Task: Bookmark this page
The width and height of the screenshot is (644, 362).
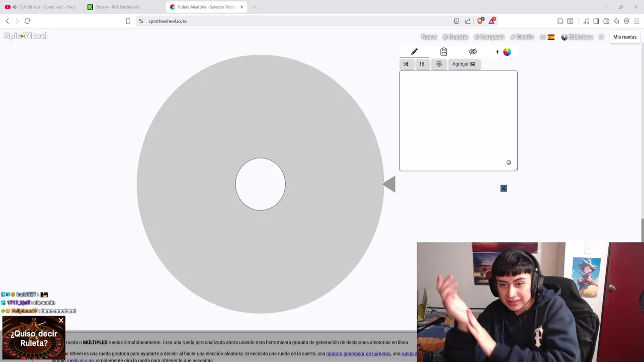Action: pyautogui.click(x=128, y=21)
